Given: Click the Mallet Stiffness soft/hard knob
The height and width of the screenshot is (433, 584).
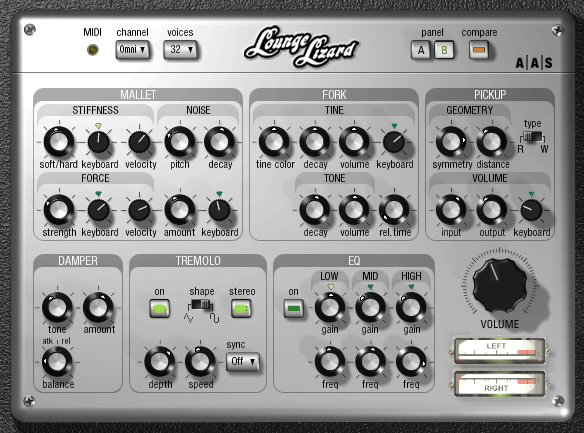Looking at the screenshot, I should [x=58, y=142].
